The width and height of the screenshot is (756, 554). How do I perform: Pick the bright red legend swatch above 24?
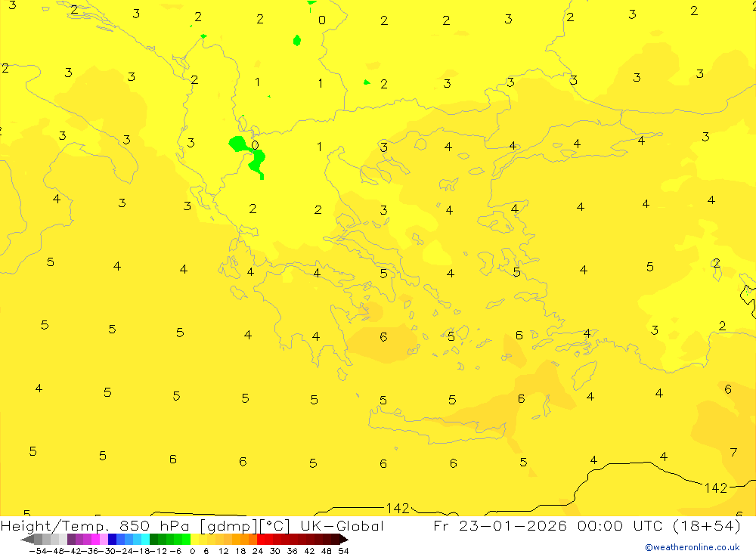pyautogui.click(x=261, y=540)
